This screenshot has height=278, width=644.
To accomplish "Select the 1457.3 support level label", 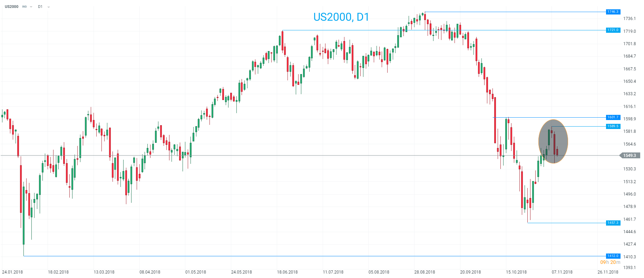I will click(x=613, y=223).
